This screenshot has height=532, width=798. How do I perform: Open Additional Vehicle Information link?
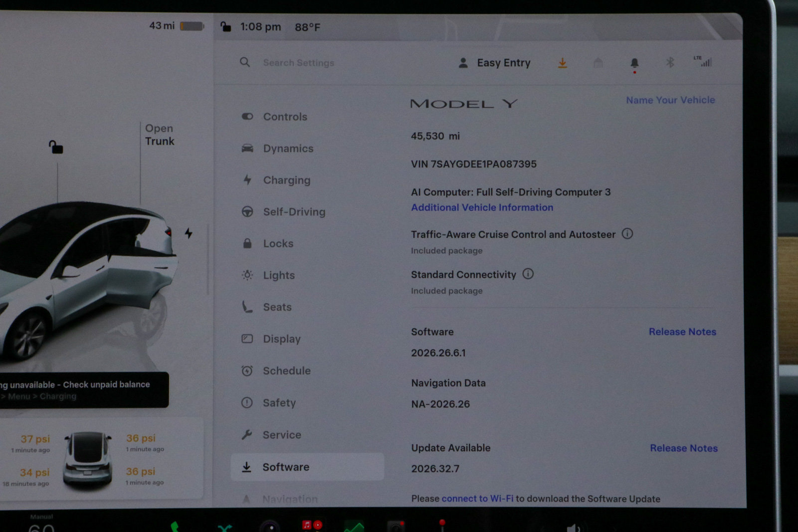click(x=482, y=207)
